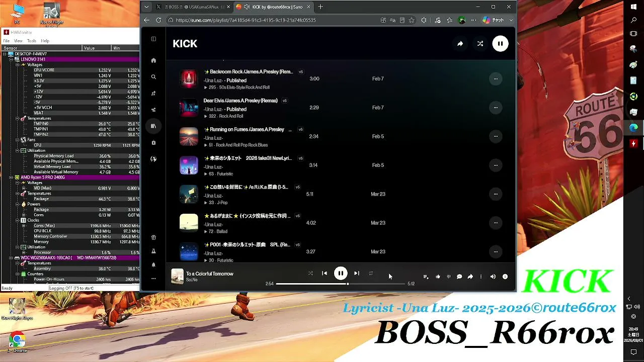Open options for the P001 track
The image size is (644, 362).
(x=496, y=251)
